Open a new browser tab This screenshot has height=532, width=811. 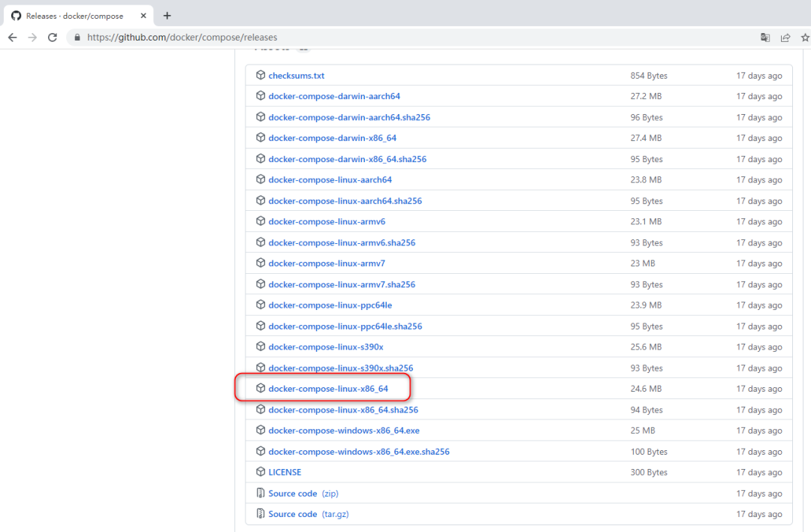point(167,15)
